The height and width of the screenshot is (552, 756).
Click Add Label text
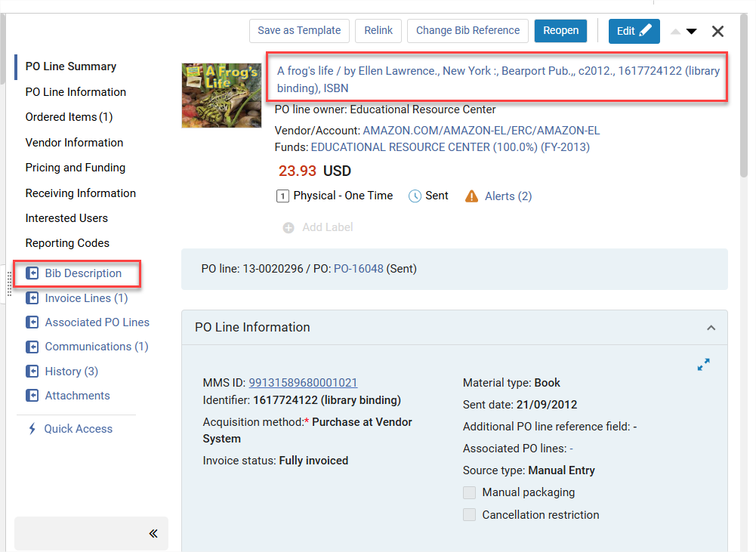(x=327, y=227)
